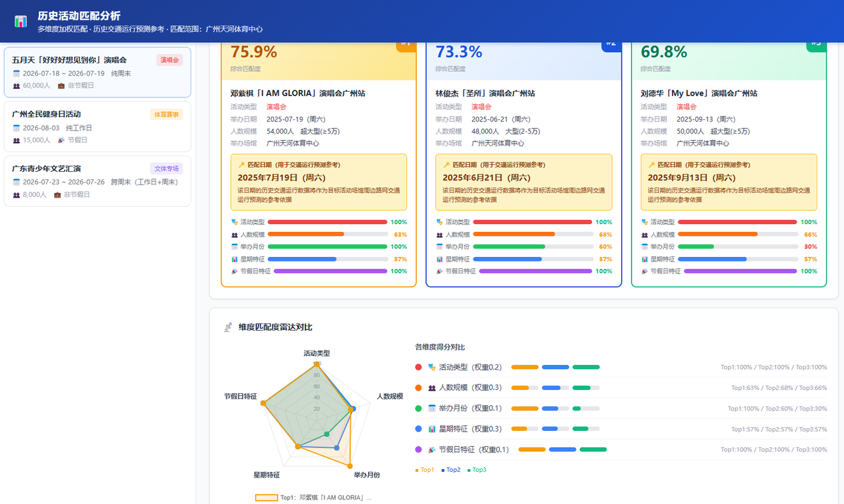Click calendar icon beside 2026-08-03
The height and width of the screenshot is (504, 844).
click(x=16, y=128)
